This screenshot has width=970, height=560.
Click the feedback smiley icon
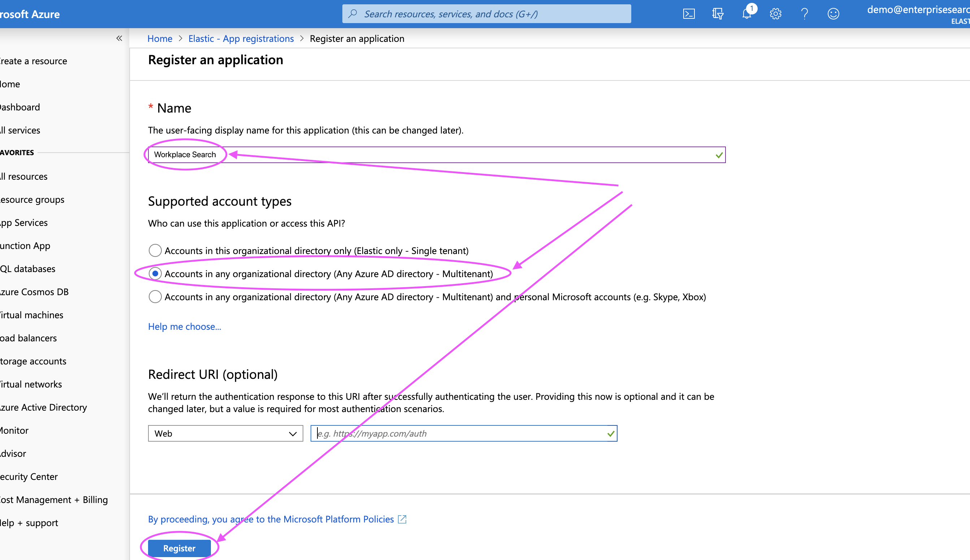(x=833, y=14)
